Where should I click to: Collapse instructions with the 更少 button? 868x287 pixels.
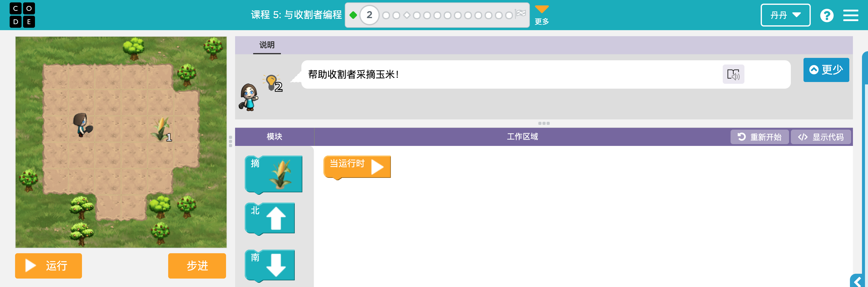coord(826,70)
